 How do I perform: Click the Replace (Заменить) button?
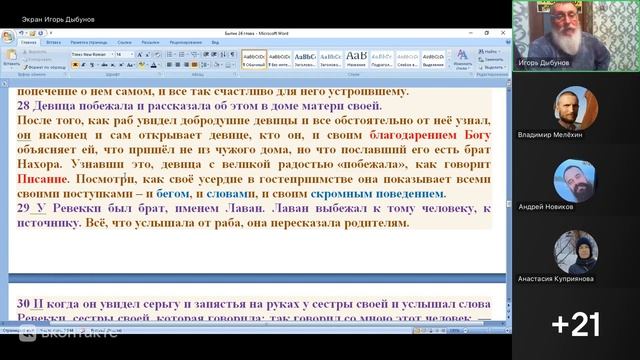pyautogui.click(x=491, y=60)
